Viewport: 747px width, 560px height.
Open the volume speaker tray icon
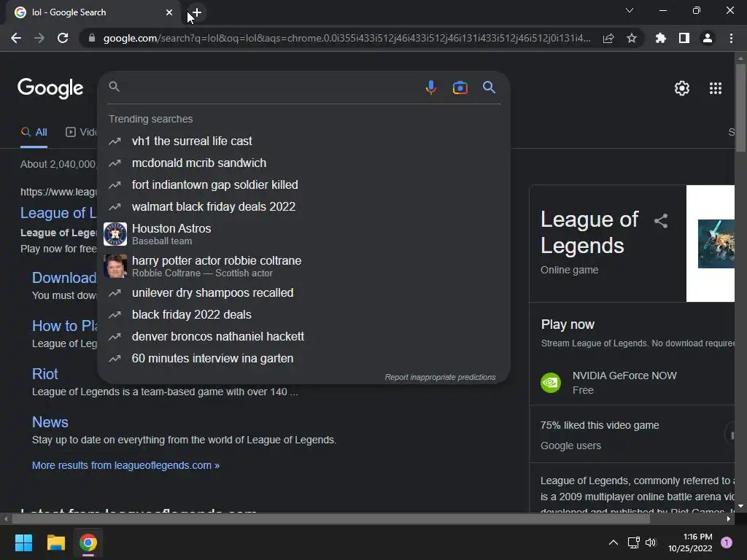coord(651,542)
